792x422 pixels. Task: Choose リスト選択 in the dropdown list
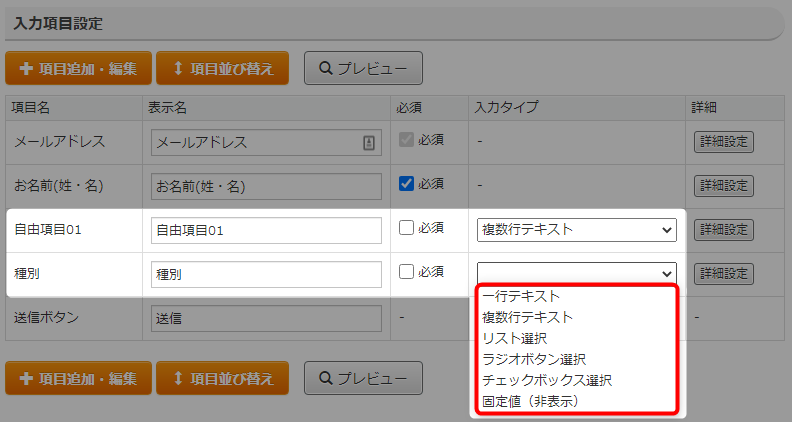[x=576, y=338]
